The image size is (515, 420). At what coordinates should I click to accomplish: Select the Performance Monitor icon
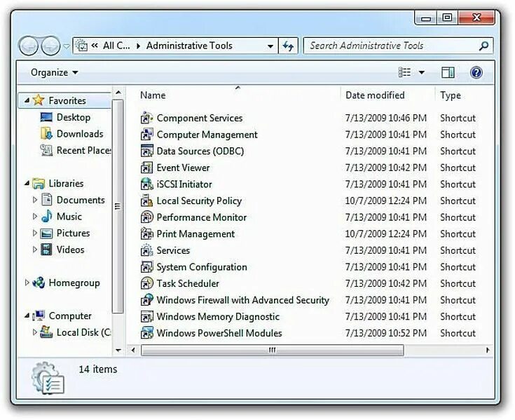coord(147,217)
